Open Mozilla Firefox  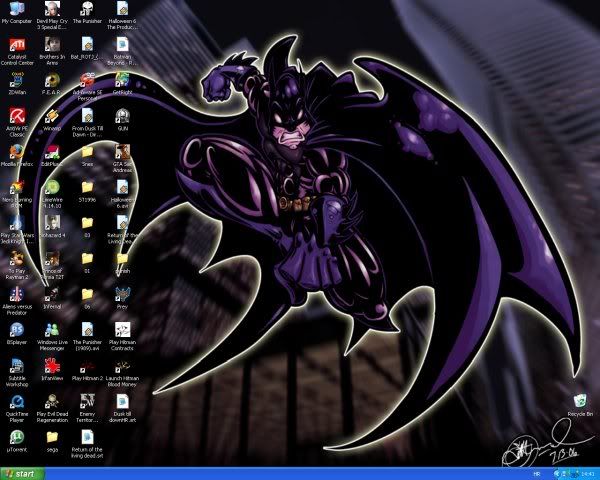pyautogui.click(x=16, y=155)
